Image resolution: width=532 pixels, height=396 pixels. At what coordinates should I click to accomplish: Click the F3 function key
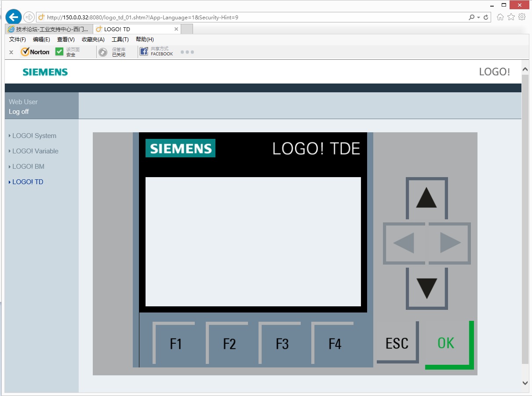click(280, 343)
